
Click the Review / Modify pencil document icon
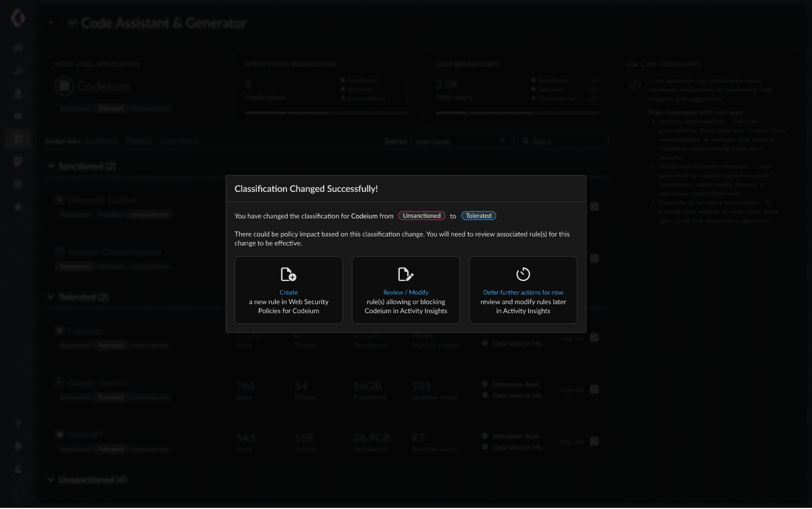click(405, 274)
